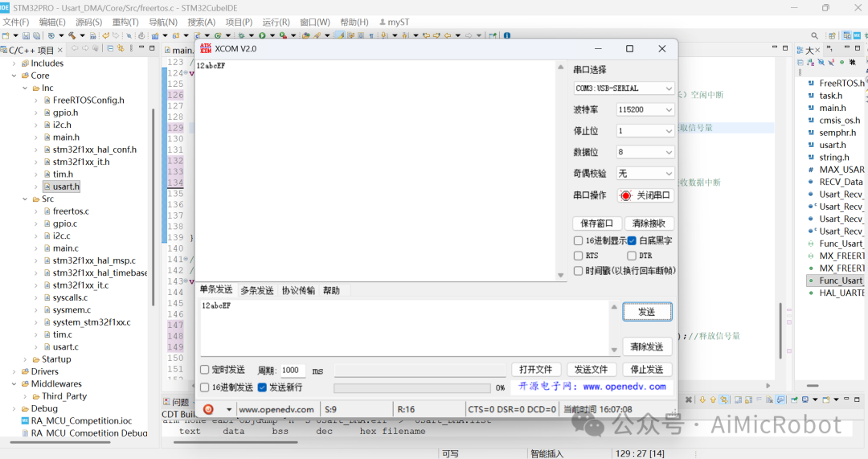Expand the Startup folder in the project tree
Screen dimensions: 868x459
[25, 359]
